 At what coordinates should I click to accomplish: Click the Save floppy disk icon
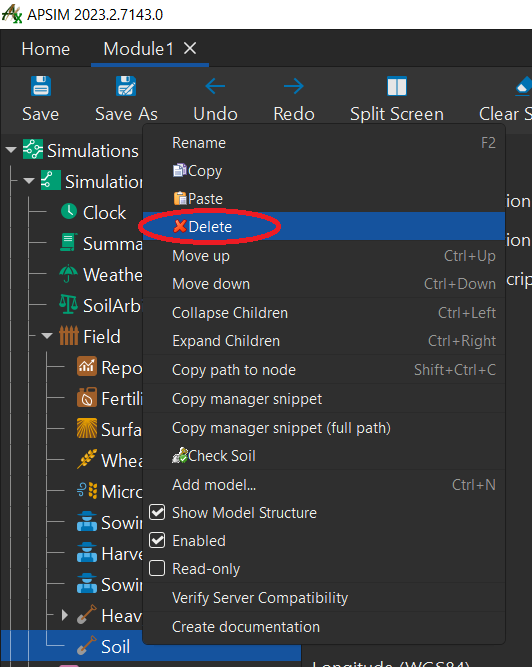point(41,86)
